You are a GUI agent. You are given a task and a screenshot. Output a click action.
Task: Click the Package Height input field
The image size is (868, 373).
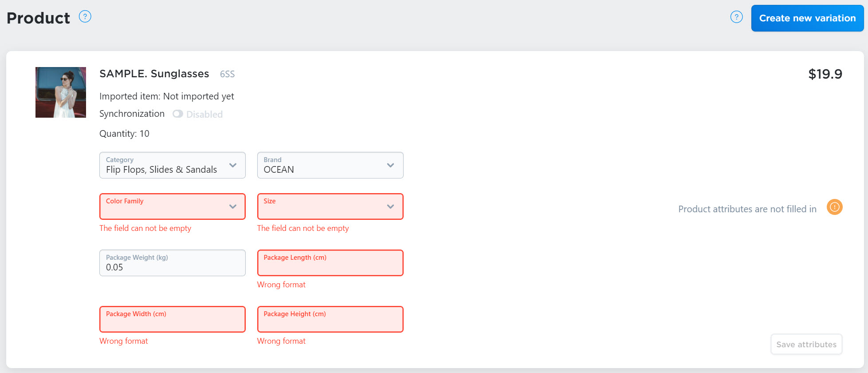tap(330, 319)
